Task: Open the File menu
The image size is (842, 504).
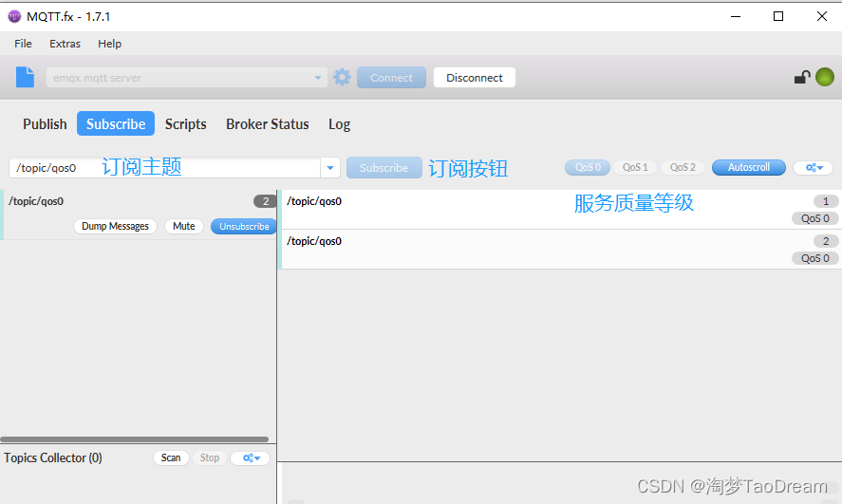Action: point(23,44)
